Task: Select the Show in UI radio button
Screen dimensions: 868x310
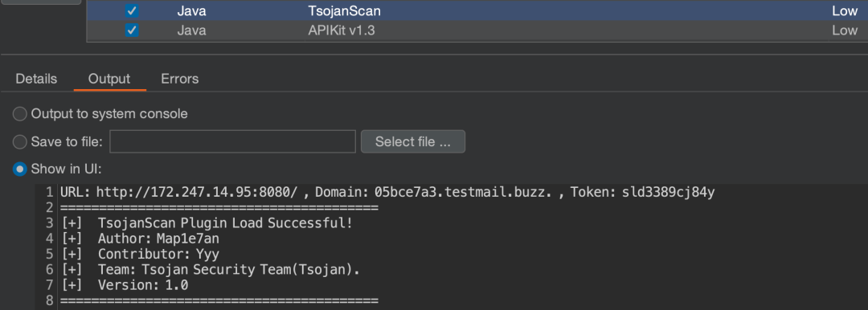Action: pyautogui.click(x=20, y=169)
